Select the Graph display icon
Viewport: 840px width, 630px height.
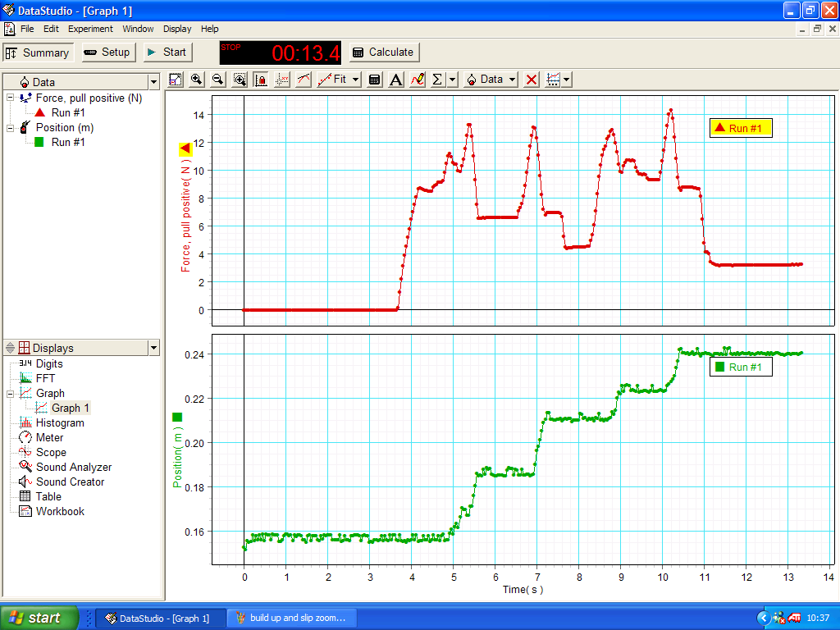pos(25,393)
